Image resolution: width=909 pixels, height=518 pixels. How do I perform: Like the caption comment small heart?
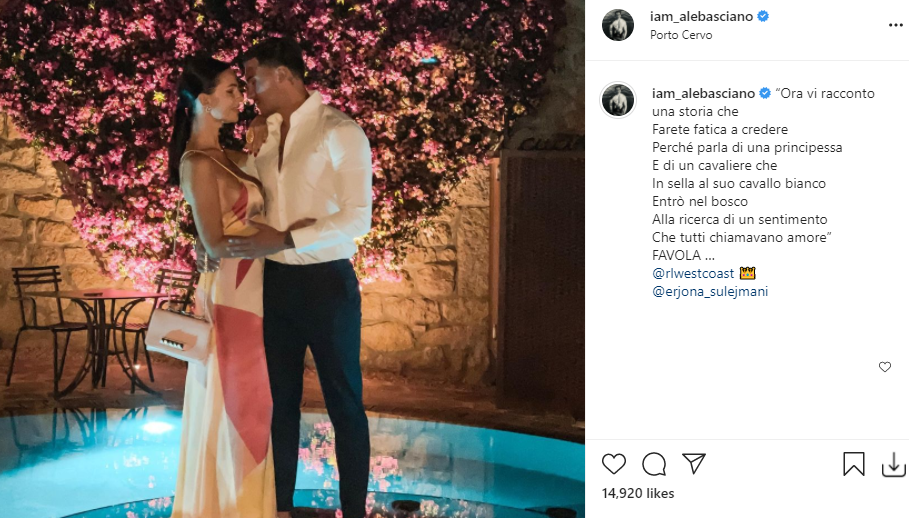point(885,367)
